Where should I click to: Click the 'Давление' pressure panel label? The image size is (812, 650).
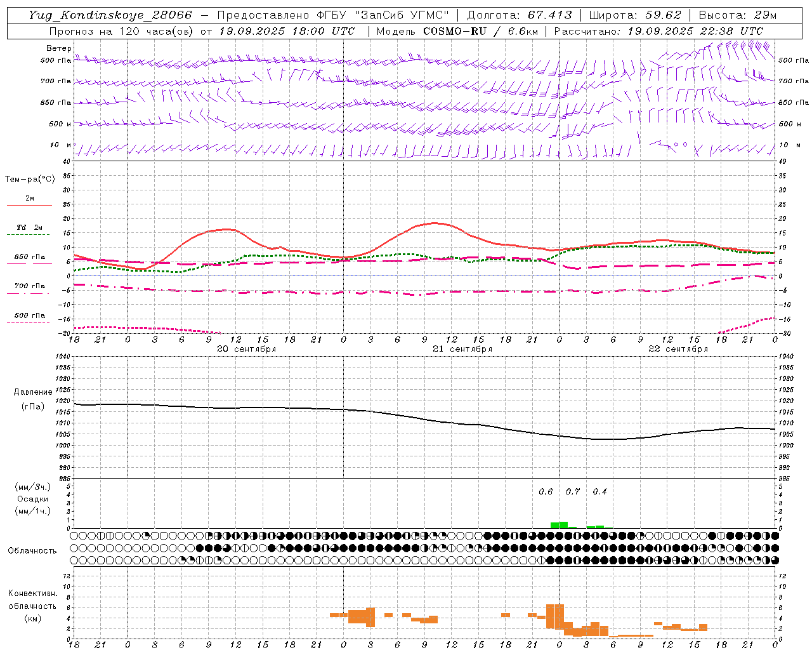33,392
